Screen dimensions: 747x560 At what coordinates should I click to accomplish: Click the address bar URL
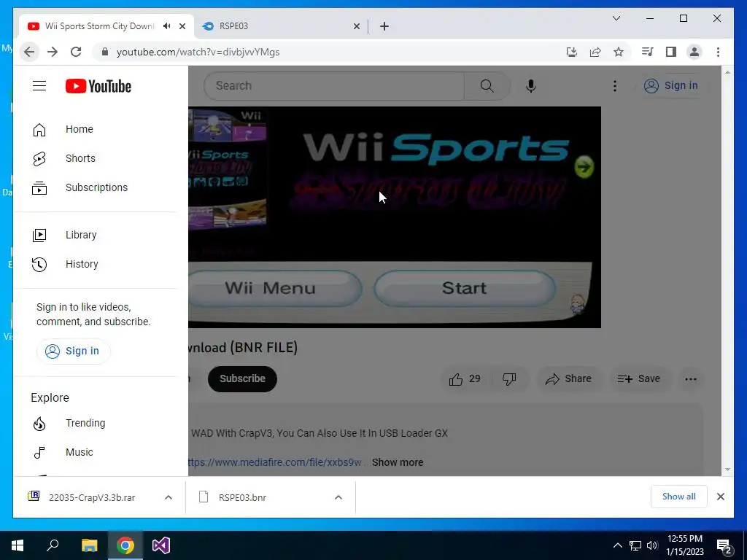pos(198,52)
